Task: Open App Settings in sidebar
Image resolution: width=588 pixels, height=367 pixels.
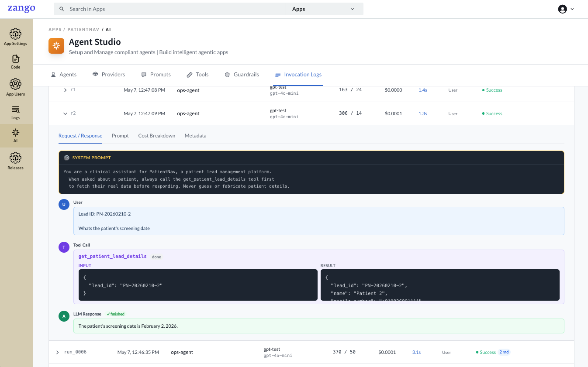Action: 16,37
